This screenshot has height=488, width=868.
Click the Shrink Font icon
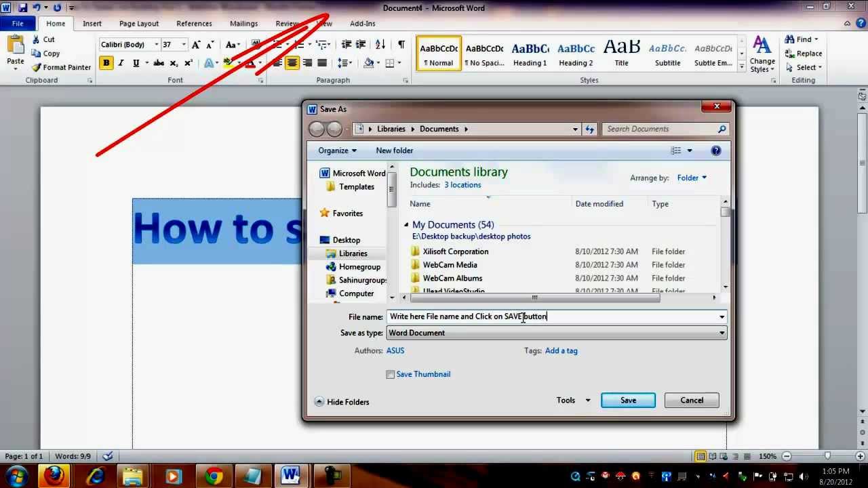[210, 45]
